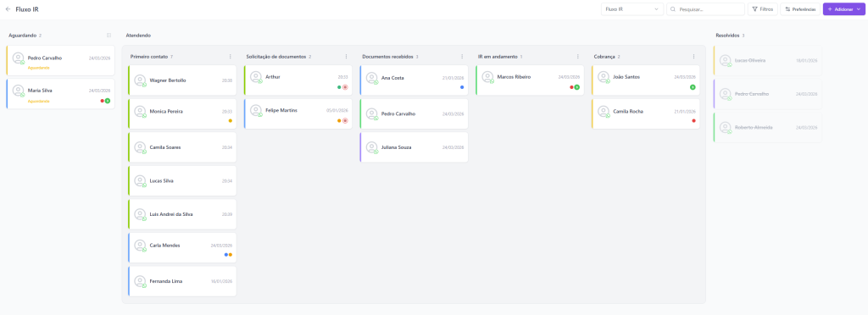Image resolution: width=868 pixels, height=315 pixels.
Task: Click the Solicitação de documentos column title
Action: pyautogui.click(x=276, y=57)
